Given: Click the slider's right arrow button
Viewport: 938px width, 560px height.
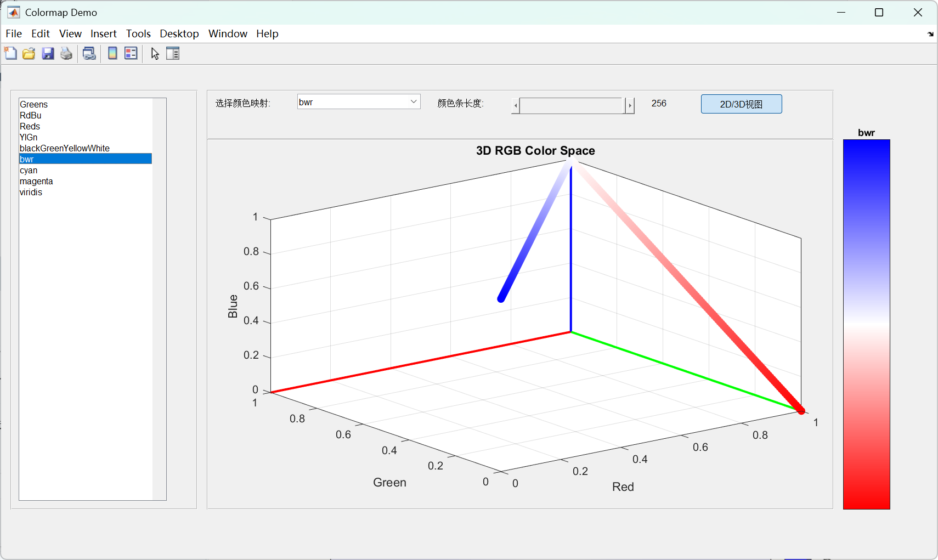Looking at the screenshot, I should tap(630, 105).
